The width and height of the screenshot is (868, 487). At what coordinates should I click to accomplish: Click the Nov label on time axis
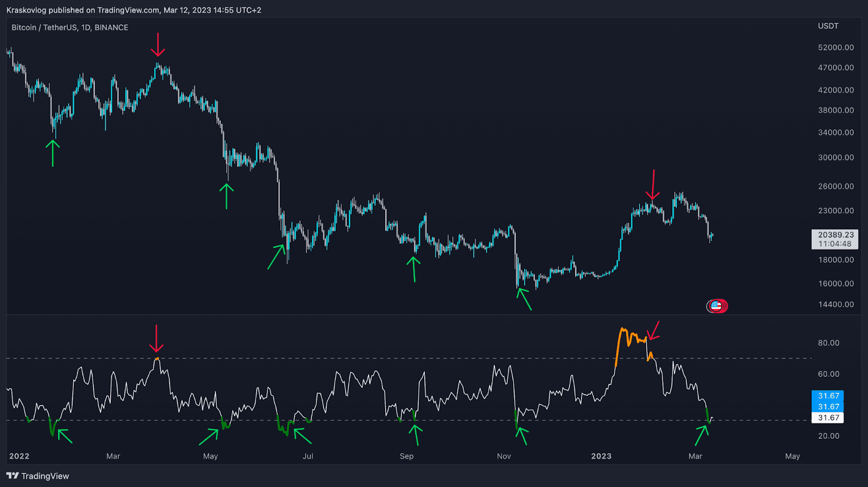pos(504,456)
